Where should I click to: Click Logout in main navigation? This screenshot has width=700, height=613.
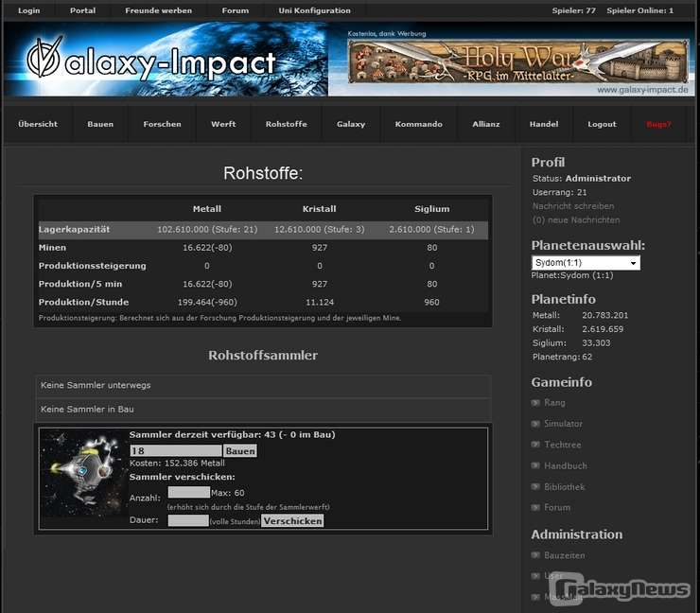click(602, 124)
